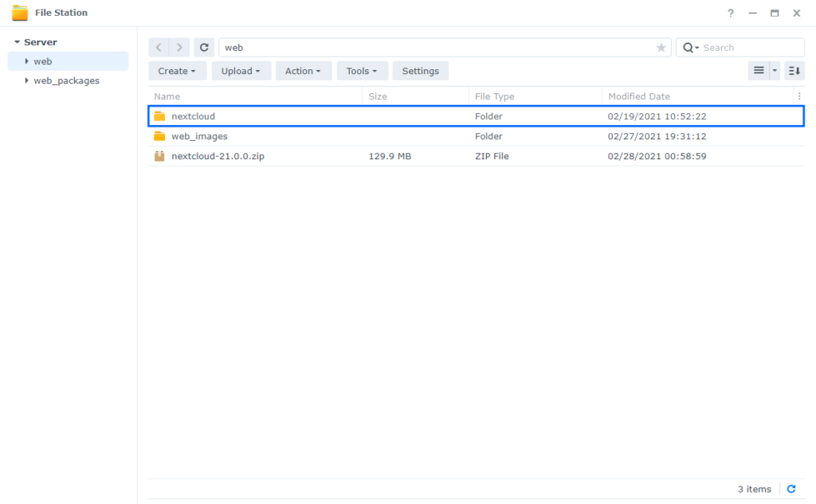Image resolution: width=816 pixels, height=504 pixels.
Task: Click the Settings button
Action: point(420,70)
